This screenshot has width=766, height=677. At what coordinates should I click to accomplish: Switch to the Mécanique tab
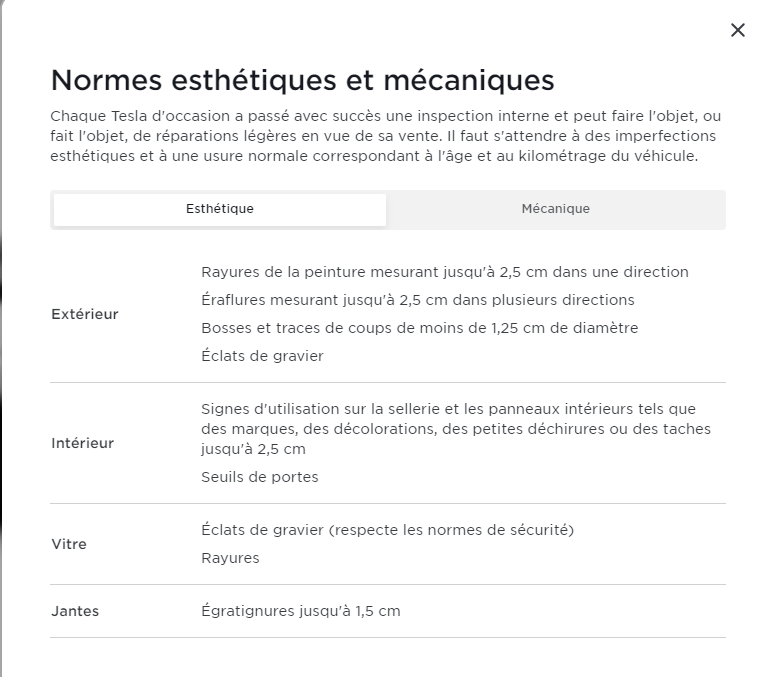[555, 209]
